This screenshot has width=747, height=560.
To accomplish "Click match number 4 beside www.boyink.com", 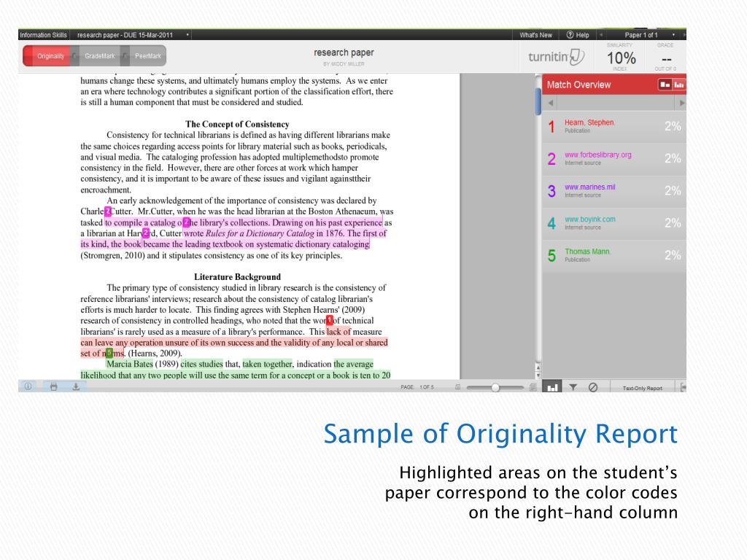I will coord(551,223).
